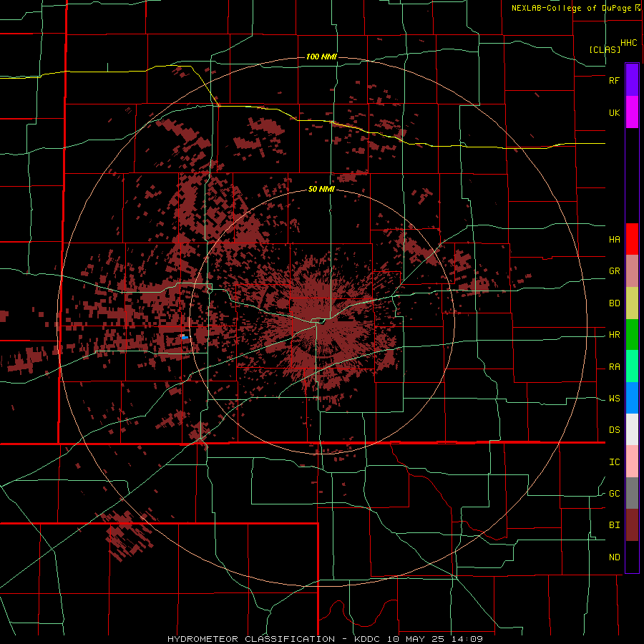644x644 pixels.
Task: Select the yellow BD legend swatch
Action: click(632, 303)
